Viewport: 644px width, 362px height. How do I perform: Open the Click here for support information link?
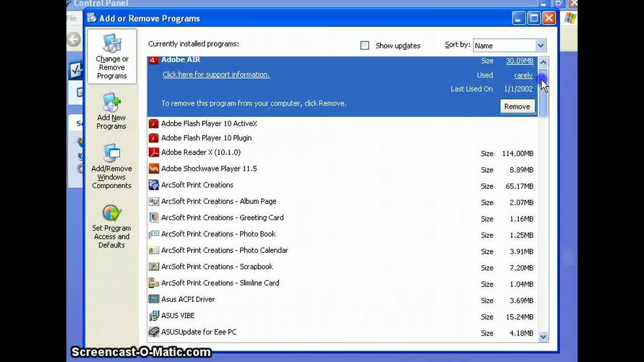point(216,74)
